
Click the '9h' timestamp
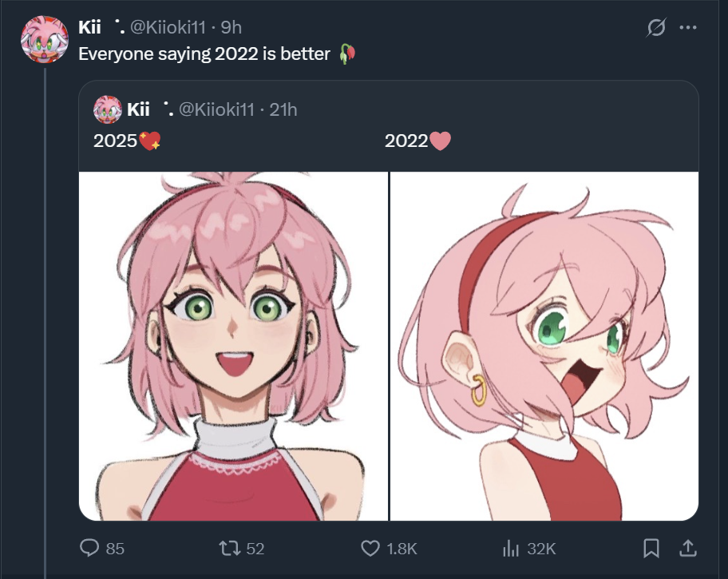click(x=231, y=27)
